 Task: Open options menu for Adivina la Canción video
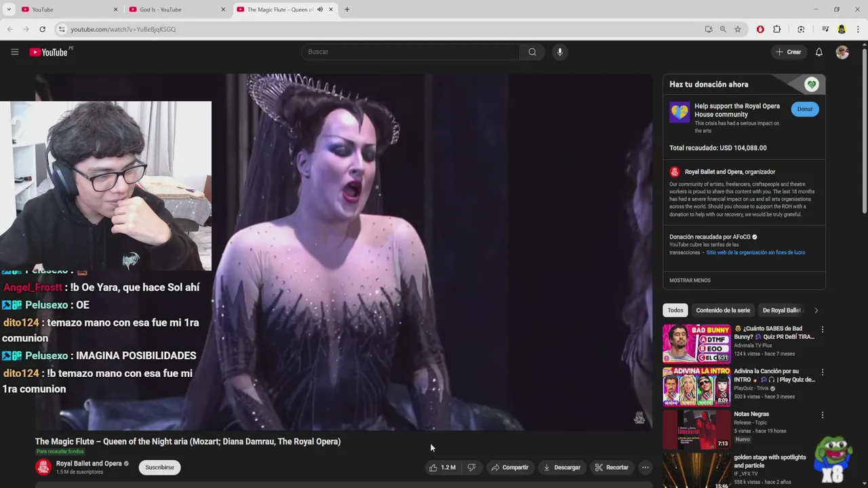tap(822, 373)
